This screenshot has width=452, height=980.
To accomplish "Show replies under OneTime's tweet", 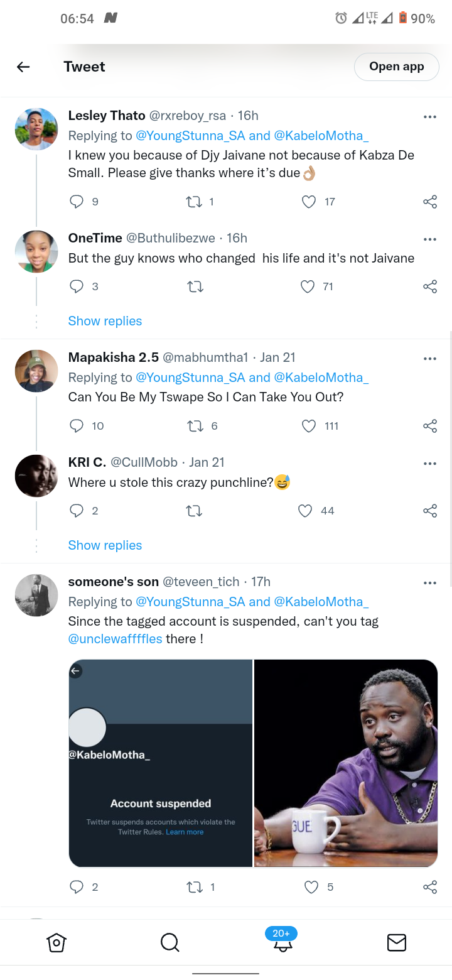I will pos(105,321).
